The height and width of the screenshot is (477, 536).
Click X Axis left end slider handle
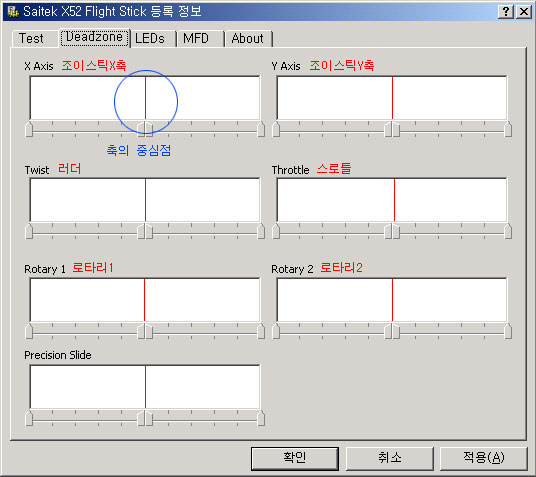click(x=29, y=129)
